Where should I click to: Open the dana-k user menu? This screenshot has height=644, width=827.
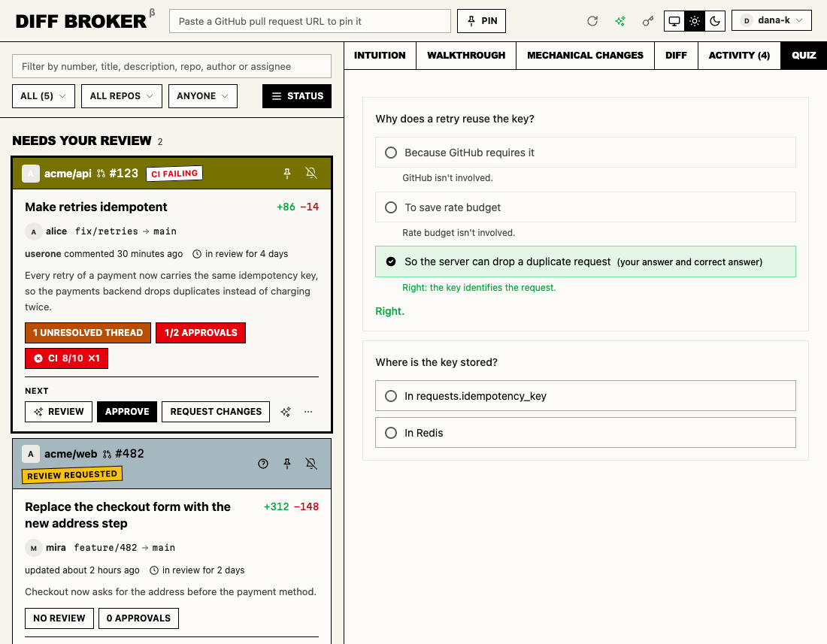pos(771,20)
